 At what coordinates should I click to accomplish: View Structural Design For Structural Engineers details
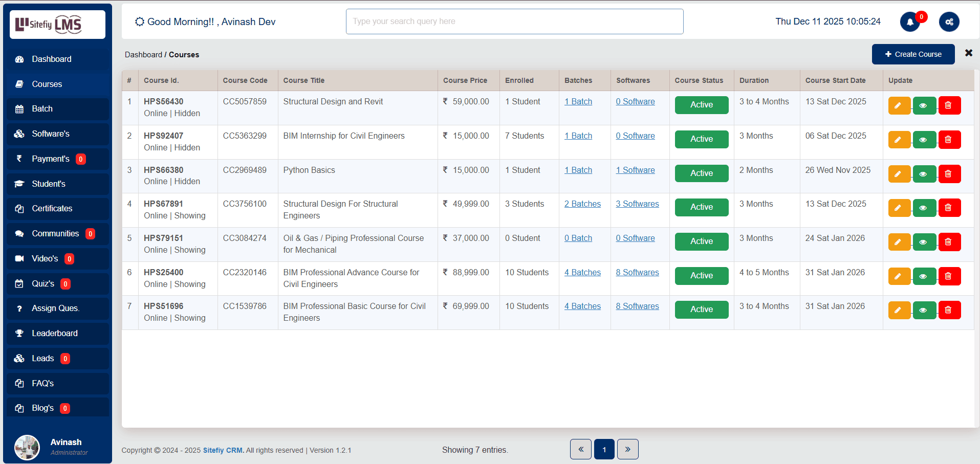click(924, 207)
